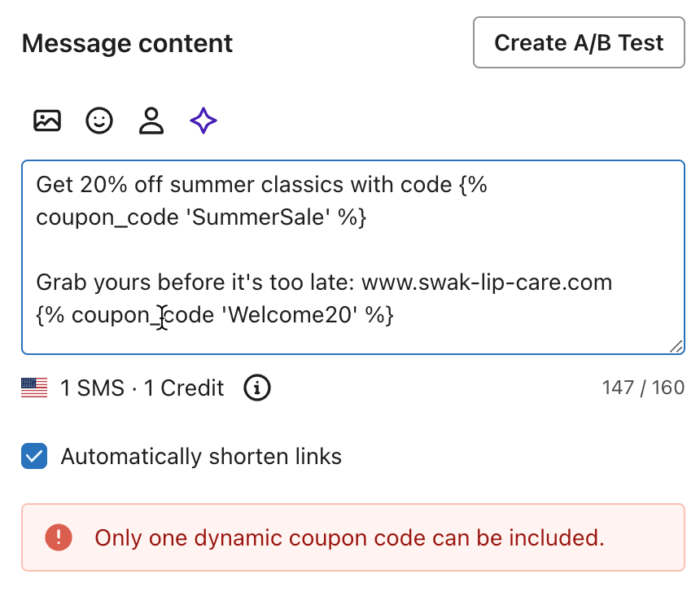Viewport: 700px width, 596px height.
Task: Click the "Message content" heading
Action: click(128, 43)
